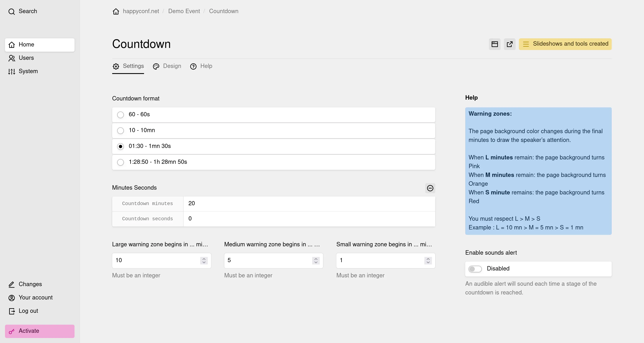Switch to the Settings tab

click(128, 66)
